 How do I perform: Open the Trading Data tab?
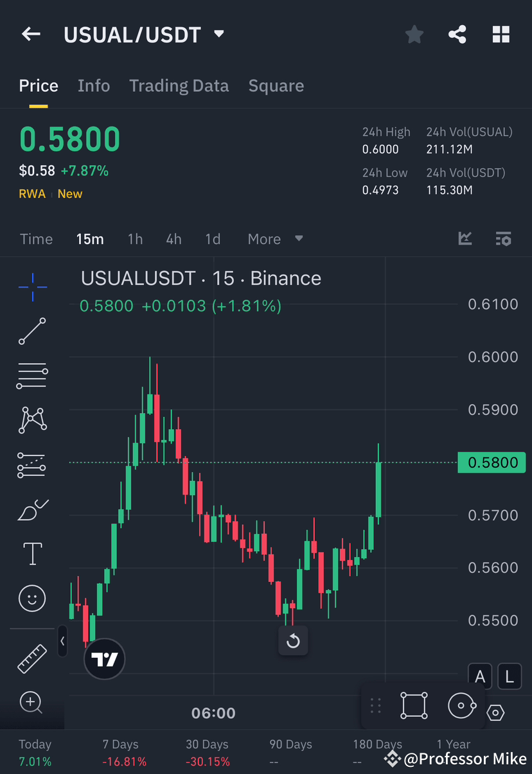179,85
